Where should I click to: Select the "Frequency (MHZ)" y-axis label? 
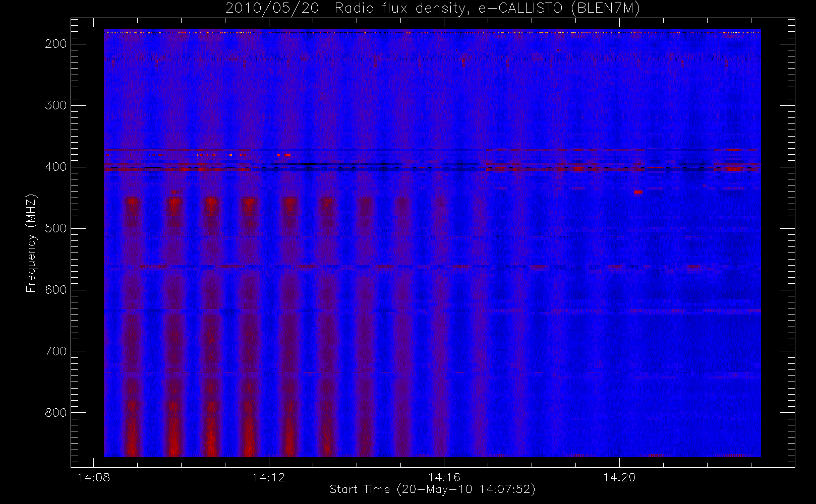coord(31,243)
